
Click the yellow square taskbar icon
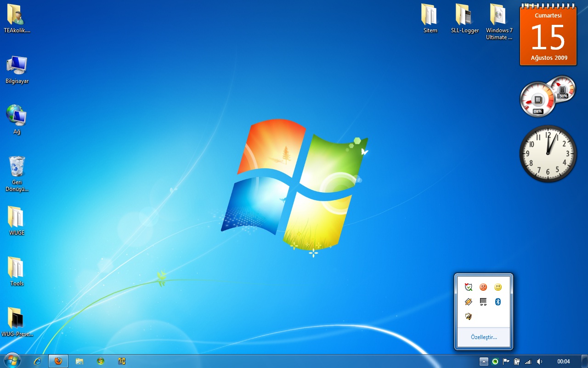pos(122,361)
